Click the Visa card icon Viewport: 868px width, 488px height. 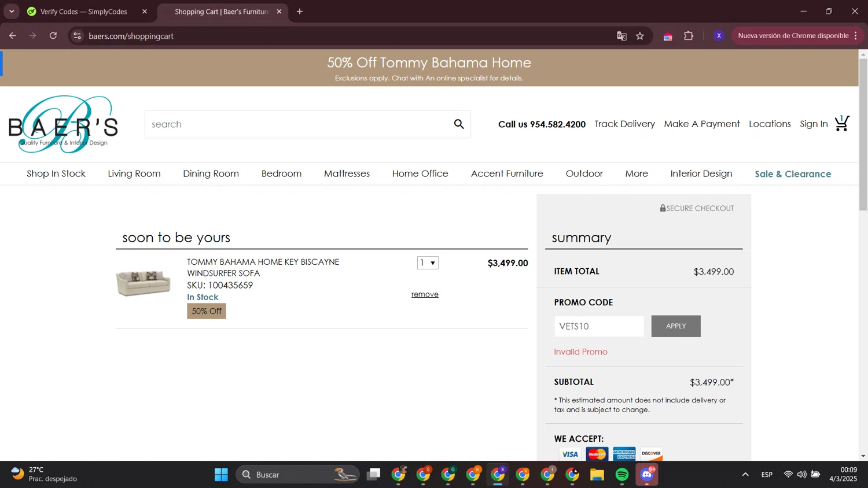[570, 454]
